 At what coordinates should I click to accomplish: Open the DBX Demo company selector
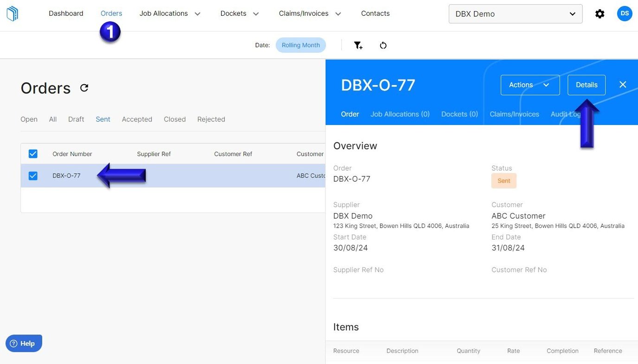[x=515, y=13]
